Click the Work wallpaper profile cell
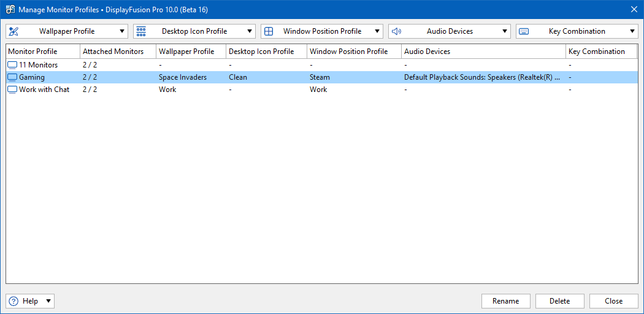The height and width of the screenshot is (314, 644). pos(167,90)
